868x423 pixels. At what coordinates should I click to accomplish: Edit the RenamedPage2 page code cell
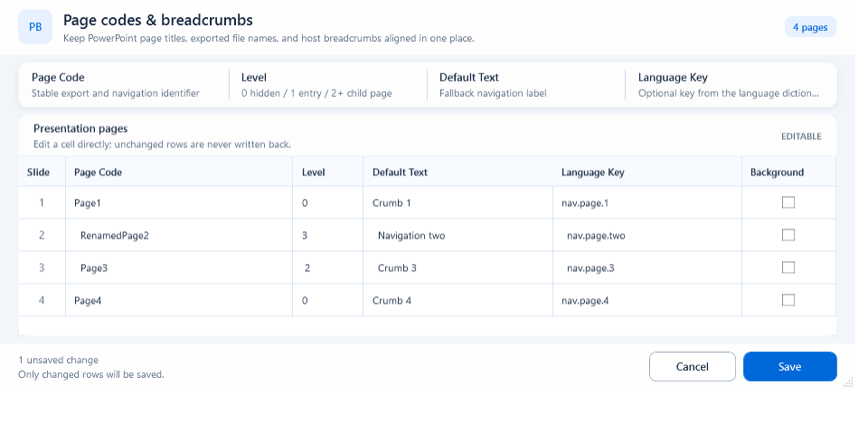pyautogui.click(x=179, y=236)
